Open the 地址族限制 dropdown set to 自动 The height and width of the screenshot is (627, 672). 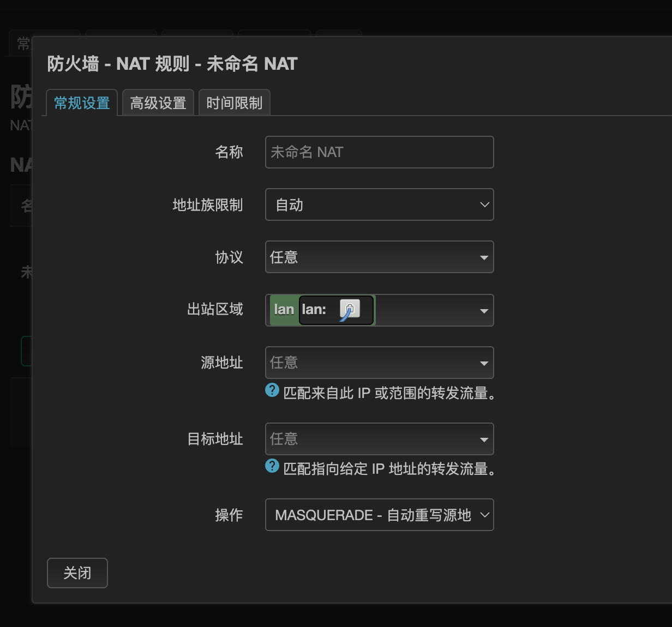coord(379,204)
